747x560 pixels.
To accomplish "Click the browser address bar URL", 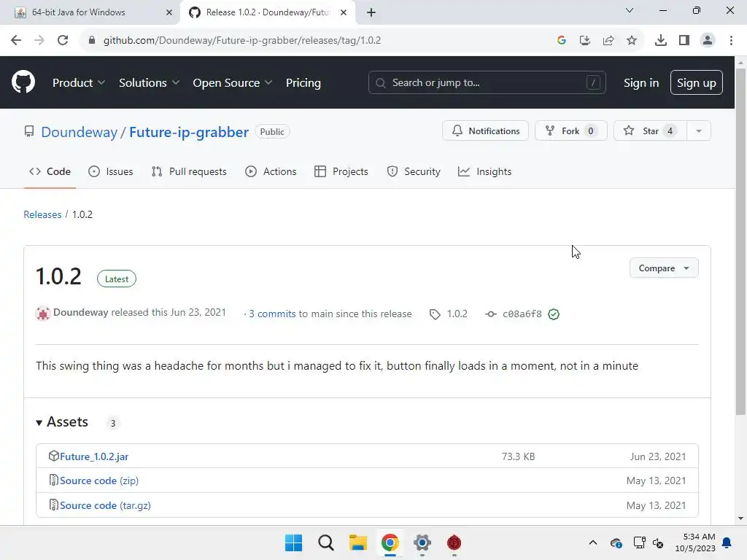I will [242, 41].
